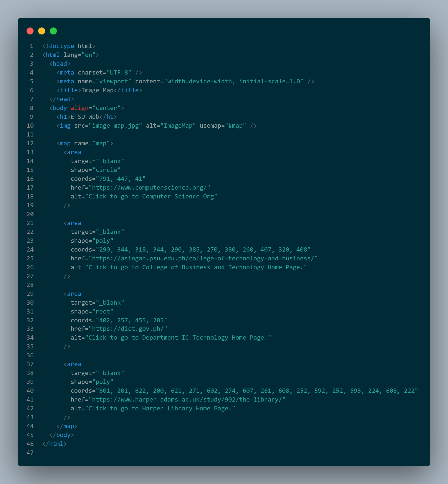Click the usemap="#map" attribute value
The width and height of the screenshot is (448, 484).
click(235, 126)
